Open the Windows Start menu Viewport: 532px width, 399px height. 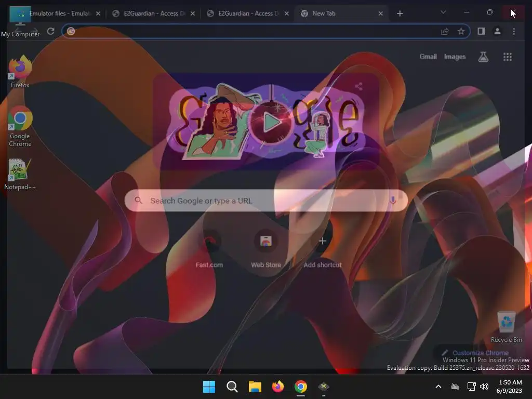[209, 387]
